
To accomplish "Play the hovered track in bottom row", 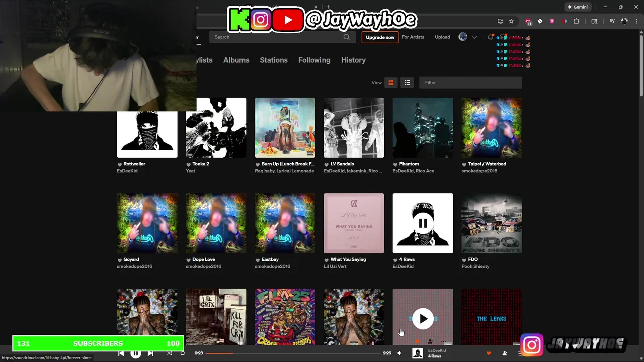I will [423, 319].
